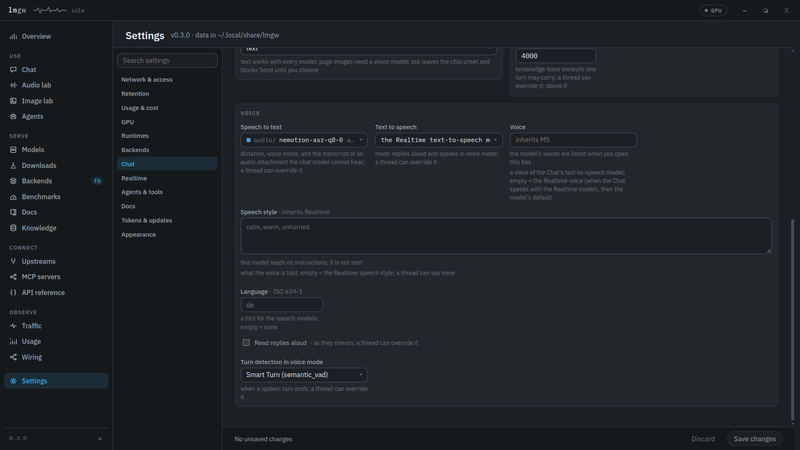
Task: Open Chat via its sidebar speech-bubble icon
Action: coord(13,69)
